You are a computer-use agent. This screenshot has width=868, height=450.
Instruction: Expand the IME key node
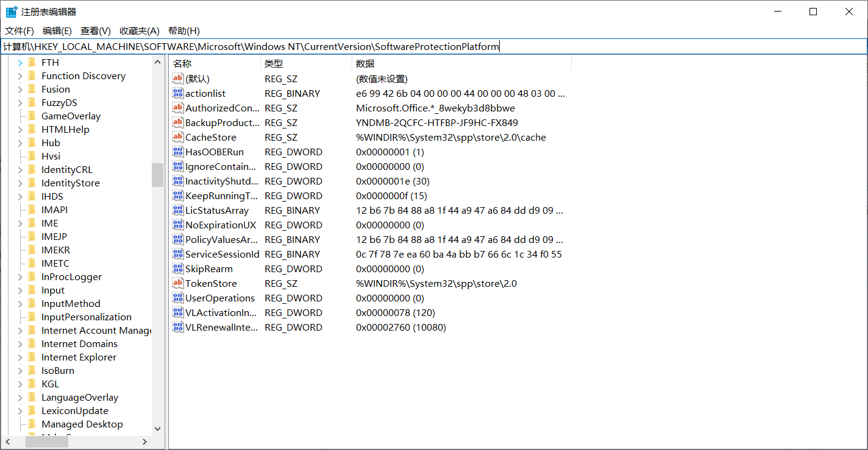pos(20,223)
